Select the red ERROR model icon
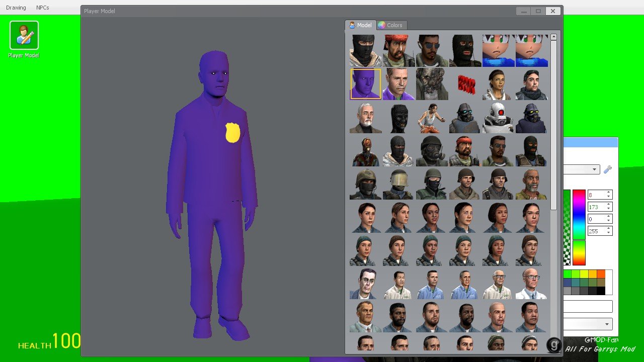Screen dimensions: 644x362 [x=465, y=84]
